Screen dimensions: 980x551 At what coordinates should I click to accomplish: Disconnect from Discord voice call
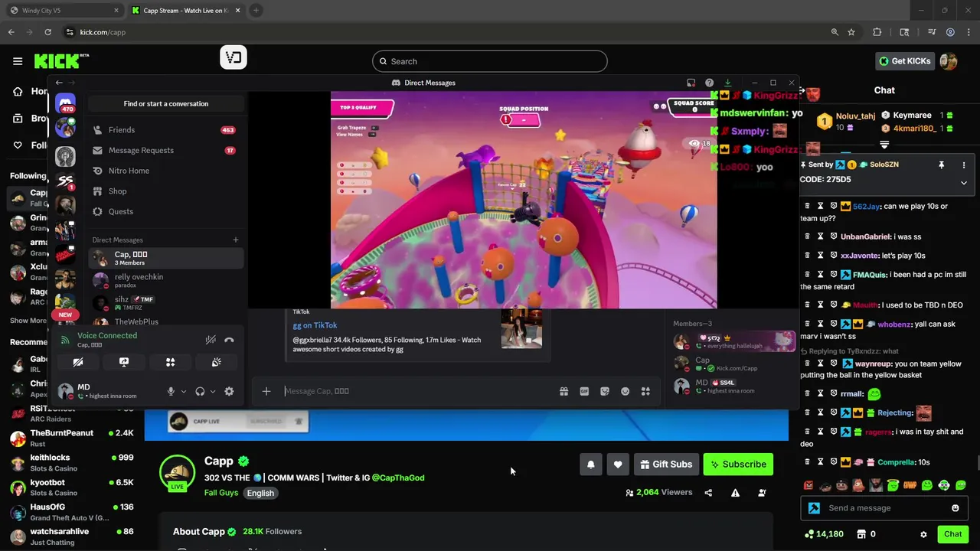[x=229, y=340]
